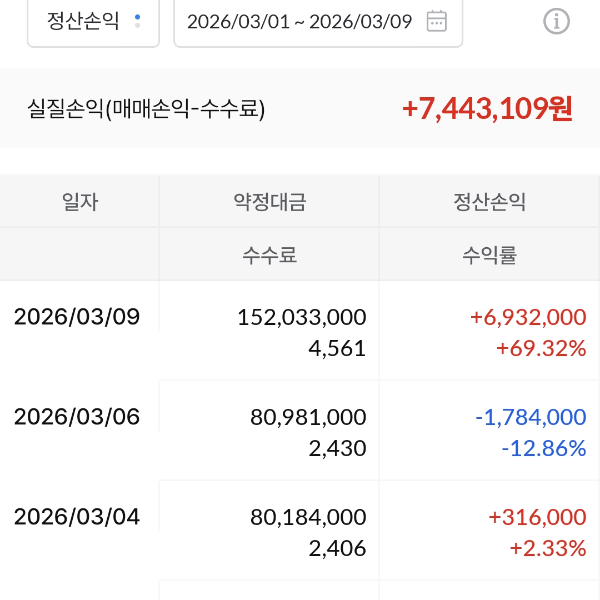
Task: Open the 정산손익 dropdown selector
Action: pos(93,21)
